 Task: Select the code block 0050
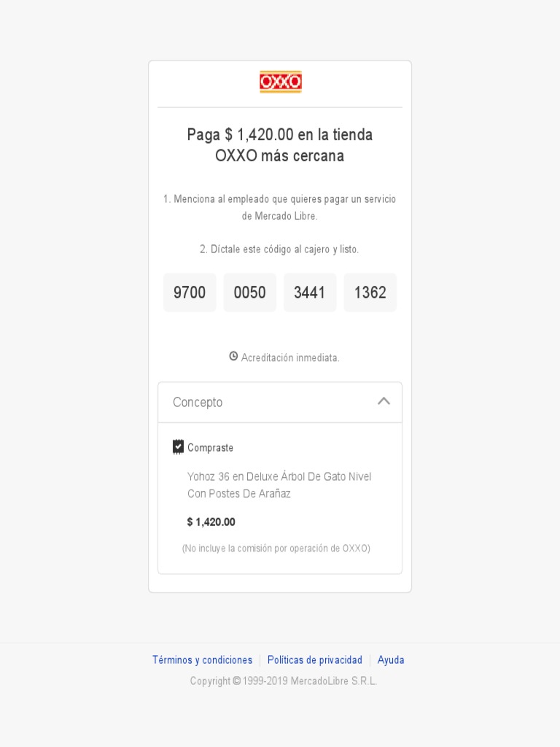[x=249, y=293]
